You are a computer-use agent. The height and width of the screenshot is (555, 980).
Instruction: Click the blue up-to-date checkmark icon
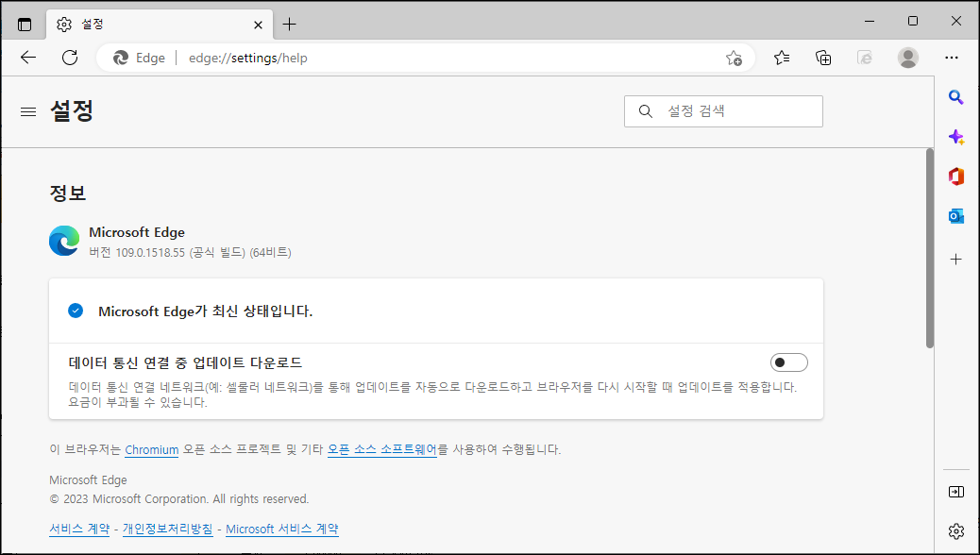(76, 311)
